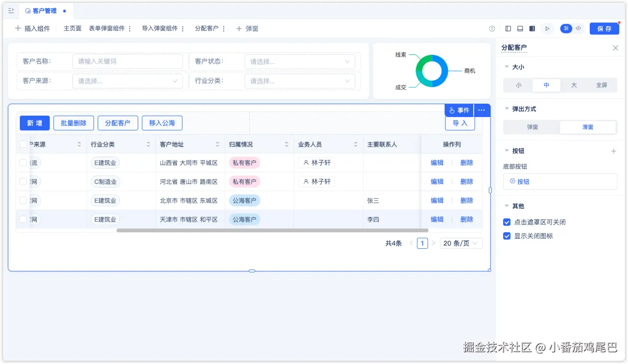Select 滑窗 popup mode
628x364 pixels.
[x=588, y=127]
